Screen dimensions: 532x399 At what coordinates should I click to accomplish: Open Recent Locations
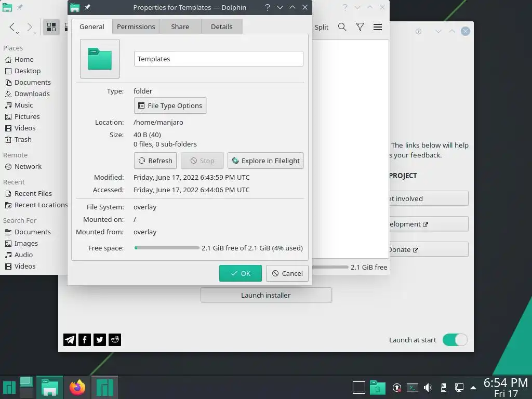point(36,205)
